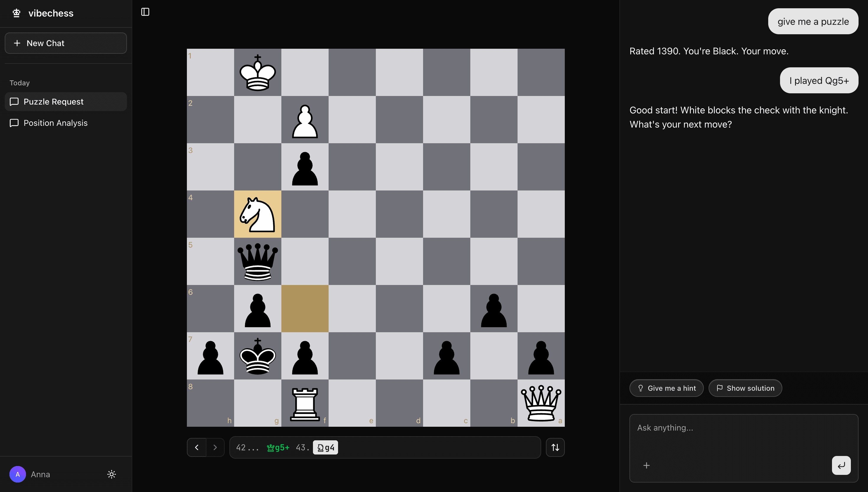Viewport: 868px width, 492px height.
Task: Step forward to the next move
Action: pyautogui.click(x=215, y=447)
